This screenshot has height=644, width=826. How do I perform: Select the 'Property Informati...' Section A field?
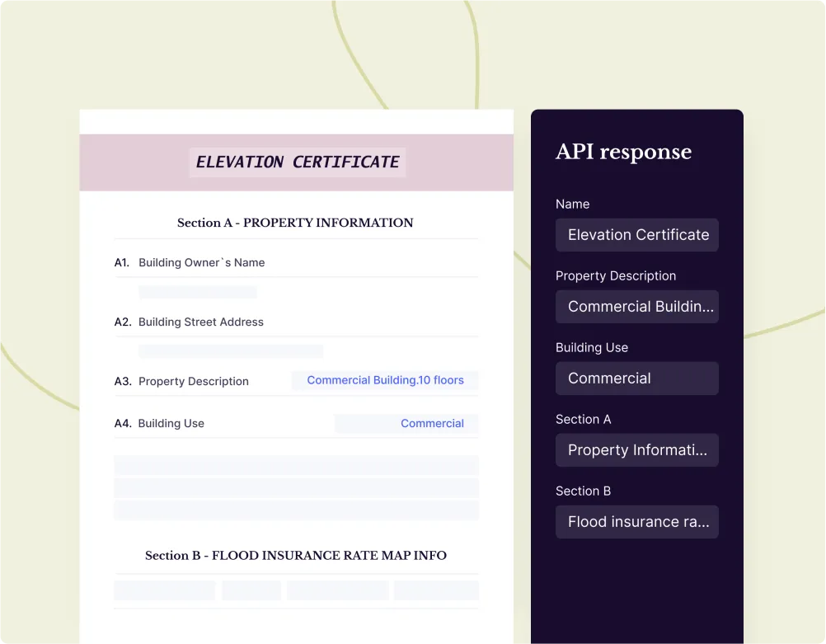pyautogui.click(x=637, y=450)
